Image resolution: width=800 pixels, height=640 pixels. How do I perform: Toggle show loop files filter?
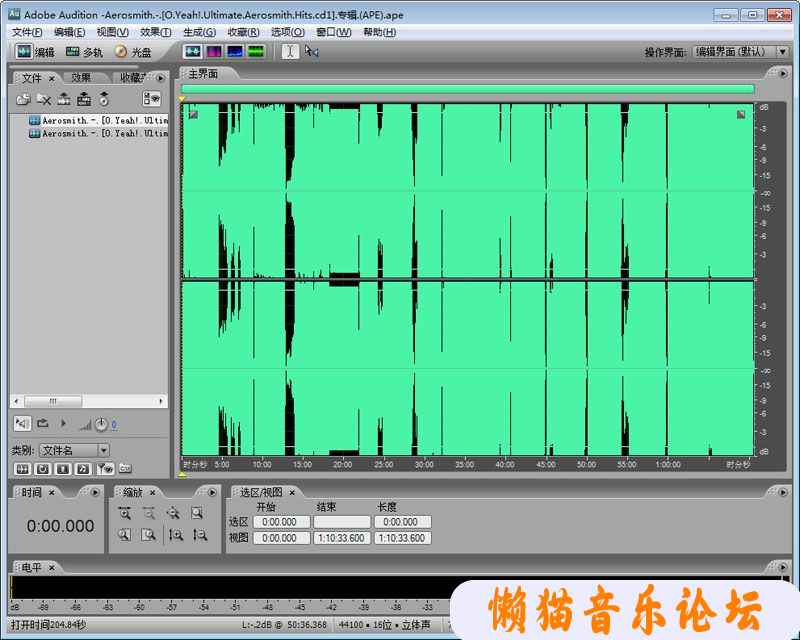tap(43, 469)
